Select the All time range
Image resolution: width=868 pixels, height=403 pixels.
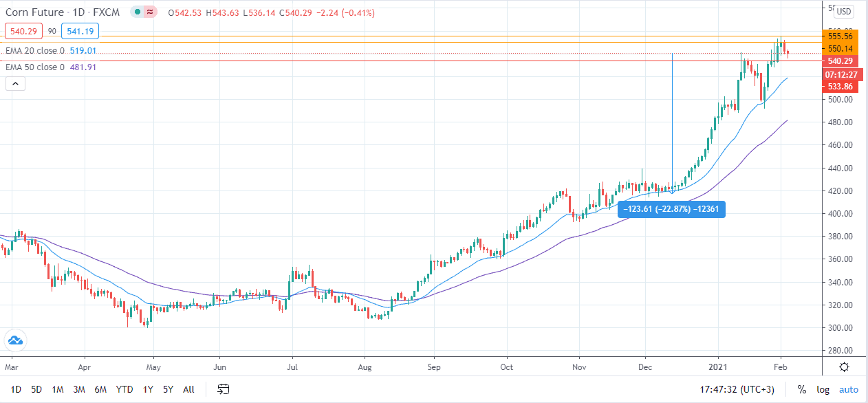coord(188,389)
